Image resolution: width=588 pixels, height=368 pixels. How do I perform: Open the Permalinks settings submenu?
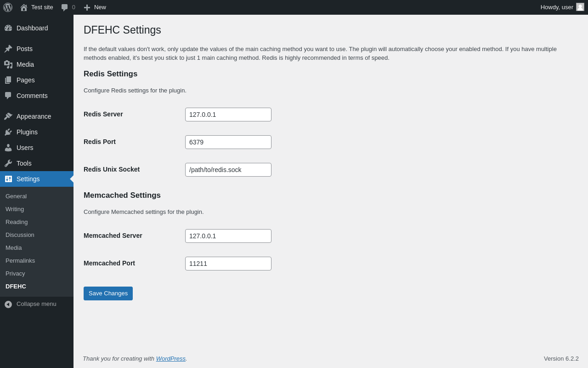pyautogui.click(x=20, y=261)
